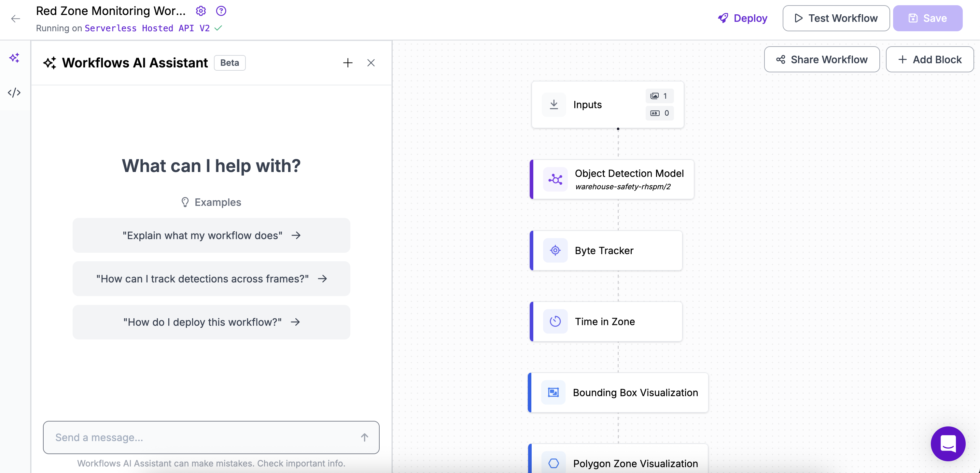Select the Object Detection Model block
The image size is (980, 473).
tap(612, 179)
